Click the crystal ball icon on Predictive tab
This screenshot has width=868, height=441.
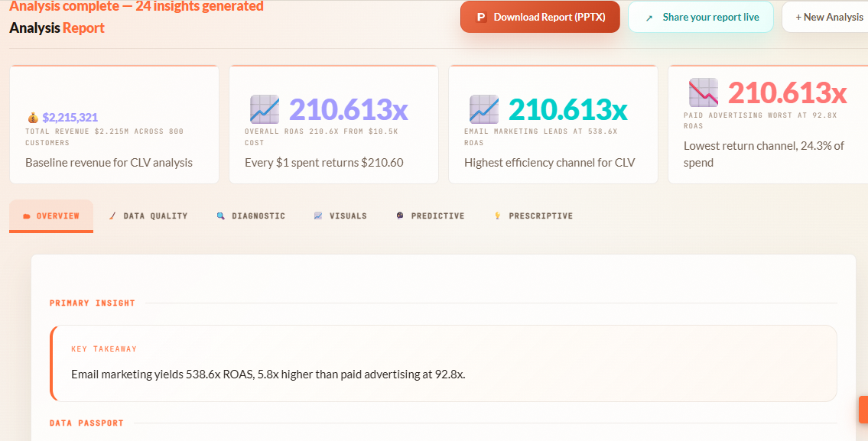[x=400, y=216]
